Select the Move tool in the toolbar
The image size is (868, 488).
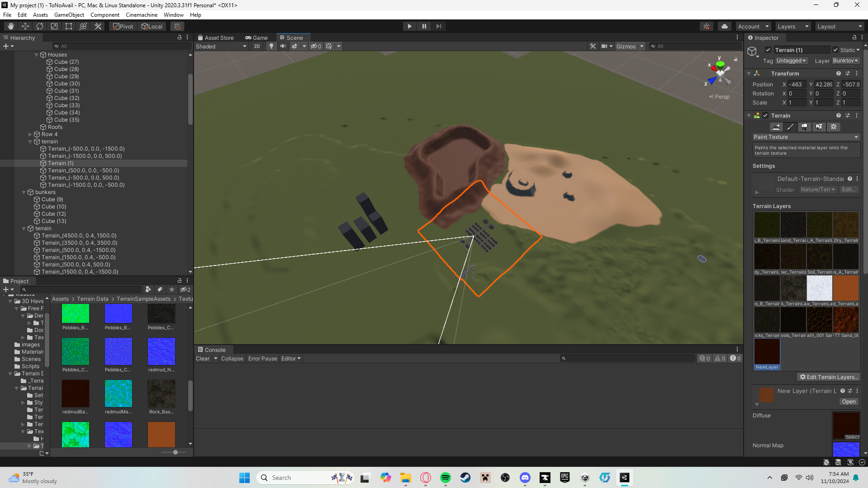tap(25, 26)
